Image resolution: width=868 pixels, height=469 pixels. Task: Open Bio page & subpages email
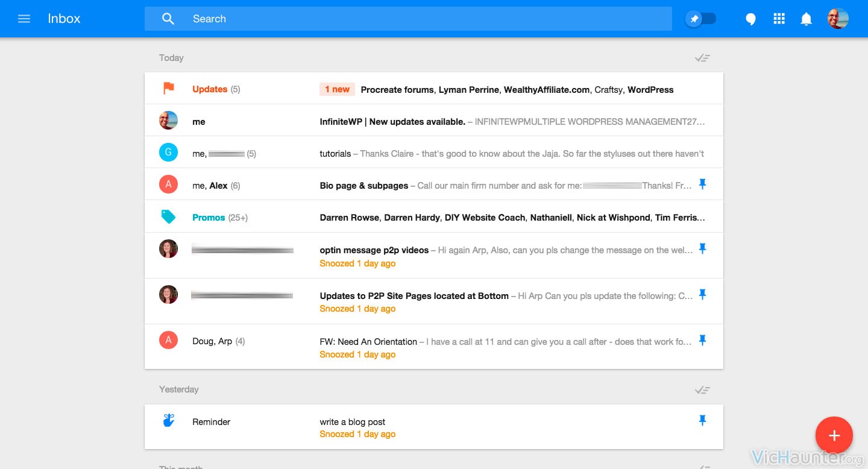coord(434,184)
